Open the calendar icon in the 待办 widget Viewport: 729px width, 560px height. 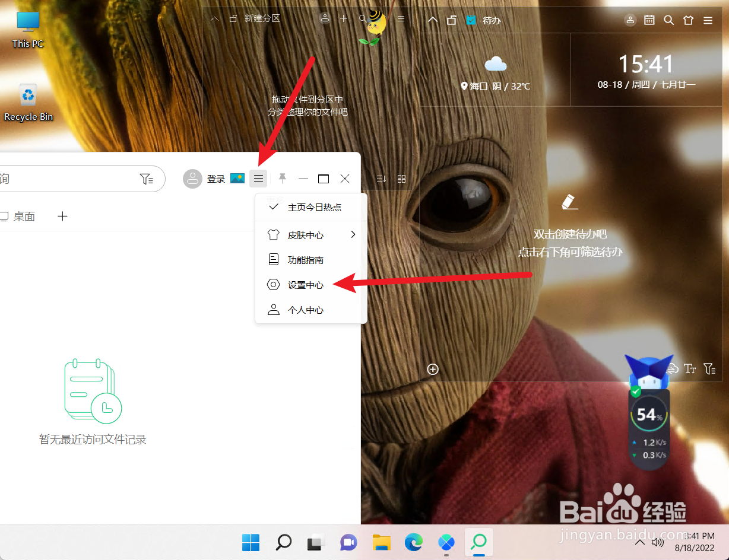(649, 20)
